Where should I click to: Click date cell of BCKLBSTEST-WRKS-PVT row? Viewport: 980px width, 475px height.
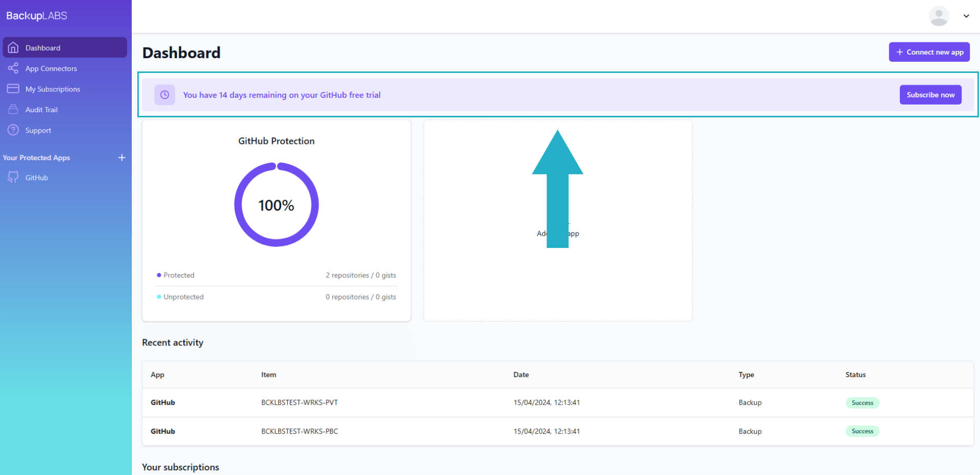coord(547,403)
